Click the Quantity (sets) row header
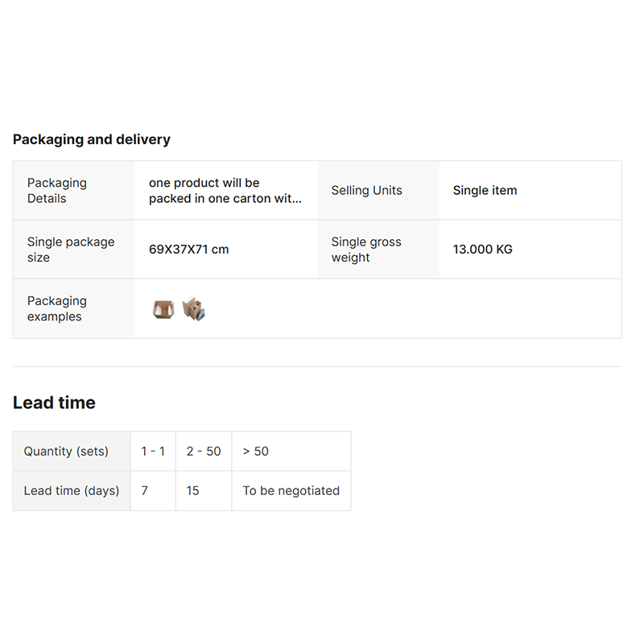 coord(66,452)
